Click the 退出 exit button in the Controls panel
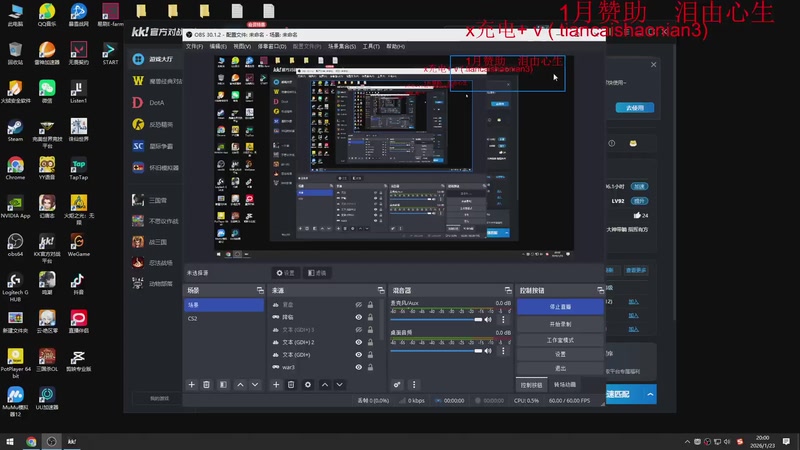The height and width of the screenshot is (450, 800). 560,368
